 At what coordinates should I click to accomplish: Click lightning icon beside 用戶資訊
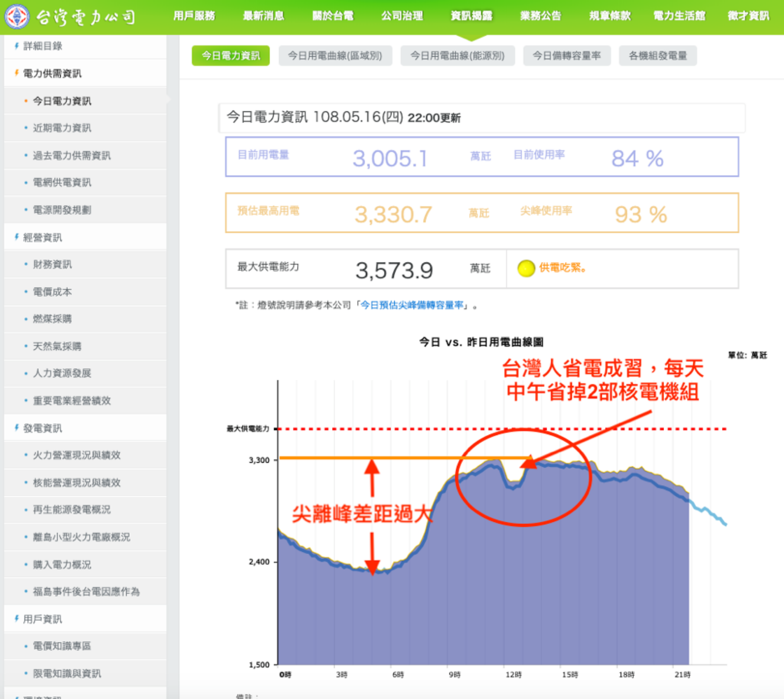coord(16,619)
